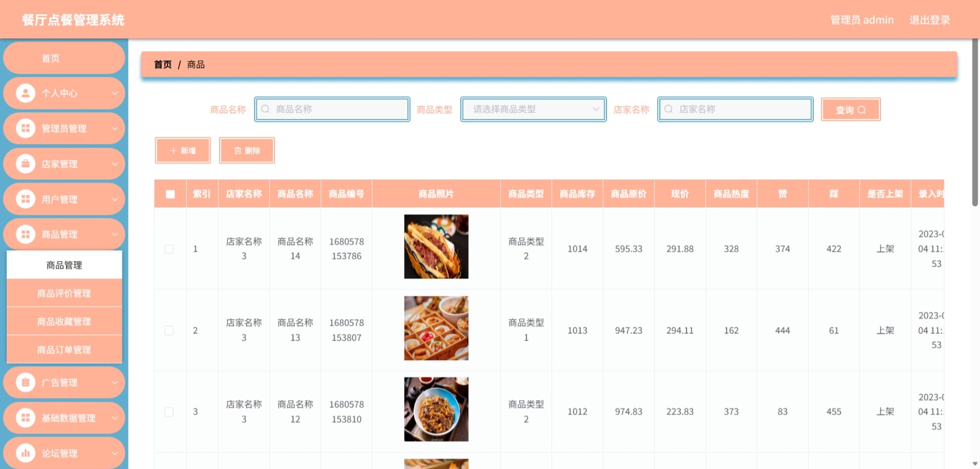
Task: Expand 管理员管理 menu chevron
Action: tap(115, 128)
